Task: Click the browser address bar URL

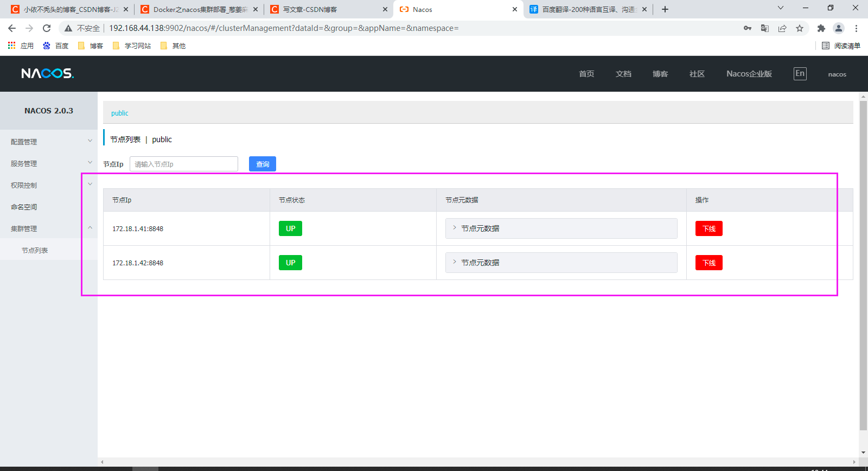Action: [x=284, y=28]
